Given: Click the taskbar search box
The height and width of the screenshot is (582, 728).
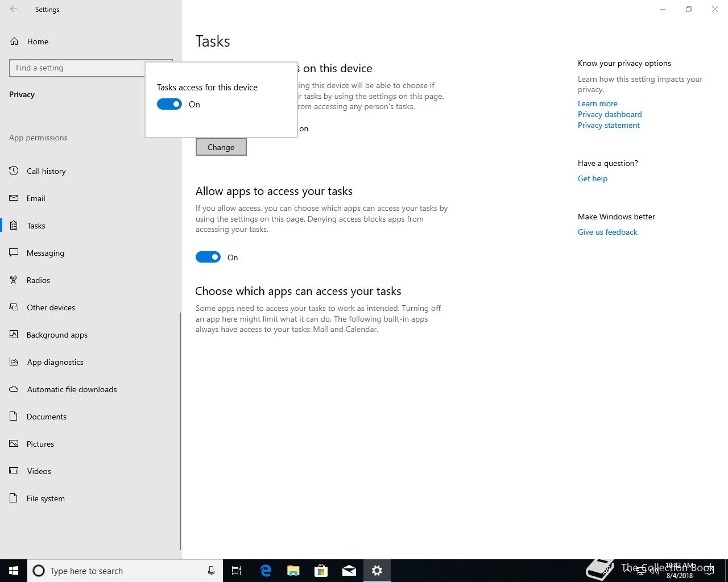Looking at the screenshot, I should [125, 571].
